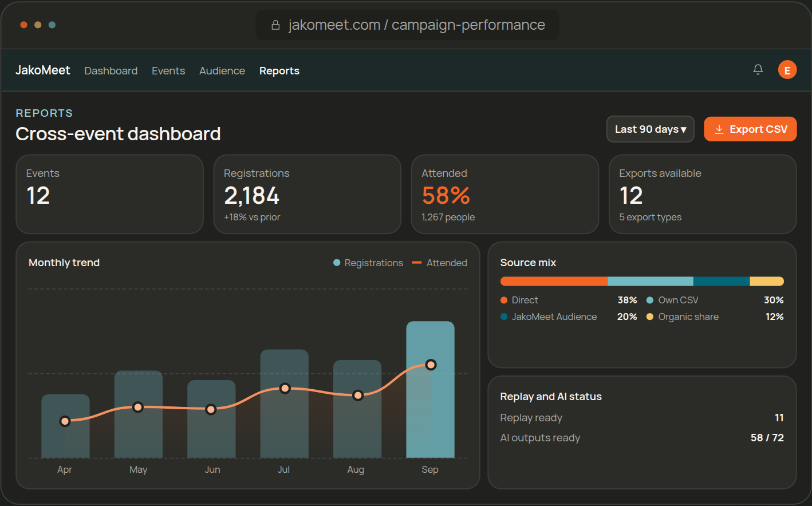Image resolution: width=812 pixels, height=506 pixels.
Task: Click the light teal Own CSV bar segment
Action: pyautogui.click(x=651, y=281)
